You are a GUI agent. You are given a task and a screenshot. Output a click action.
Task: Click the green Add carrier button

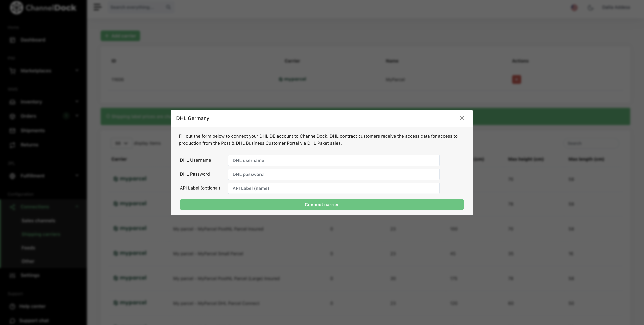pyautogui.click(x=120, y=36)
